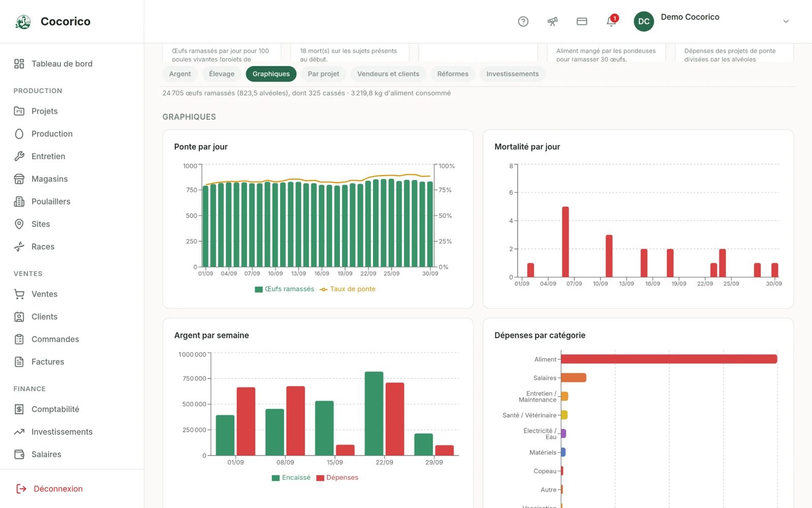
Task: Click the Ponte par jour title
Action: tap(201, 147)
